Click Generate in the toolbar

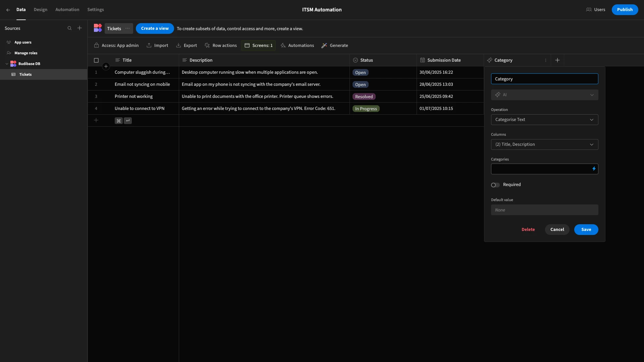click(334, 46)
